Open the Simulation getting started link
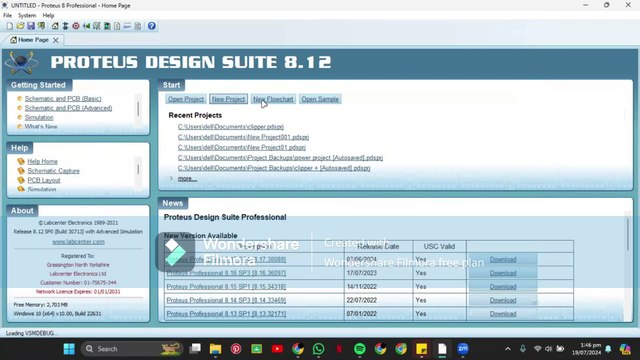This screenshot has height=360, width=640. 39,118
